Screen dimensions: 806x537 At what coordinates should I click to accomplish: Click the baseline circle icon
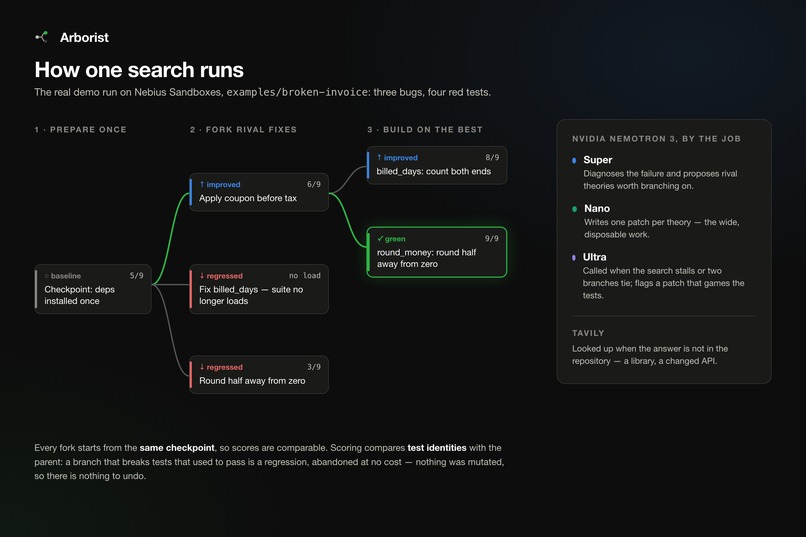[x=47, y=276]
